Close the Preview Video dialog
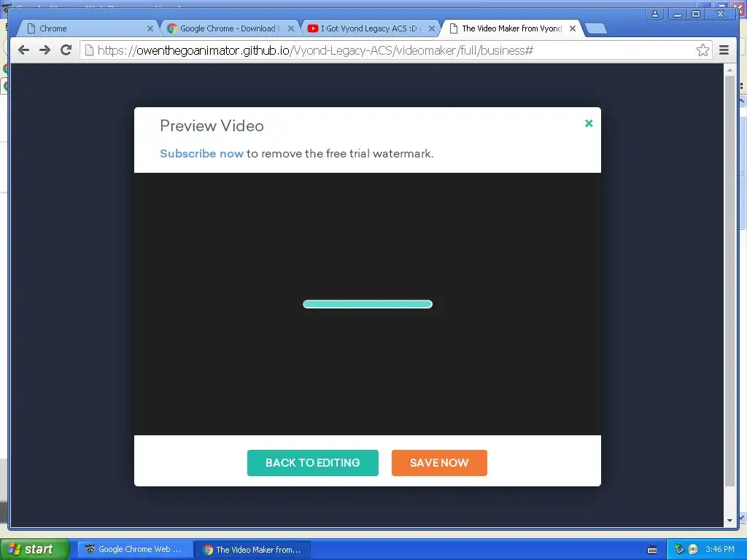Viewport: 747px width, 560px height. 589,123
